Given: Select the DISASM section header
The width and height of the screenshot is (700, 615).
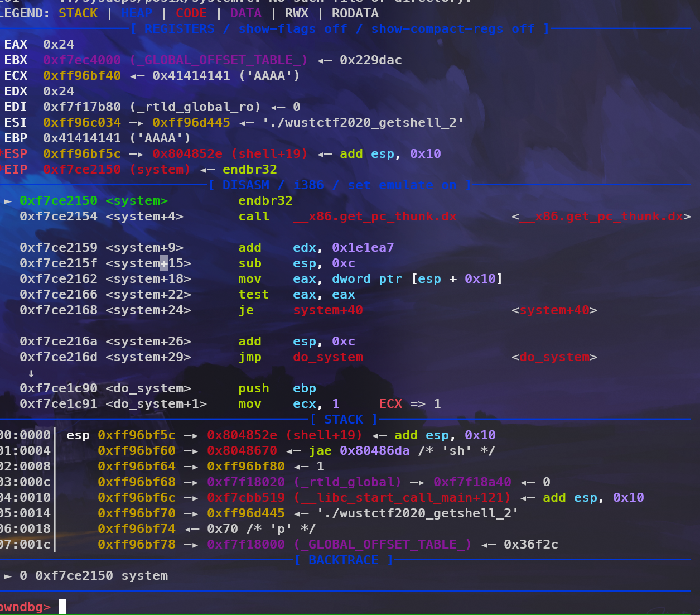Looking at the screenshot, I should pyautogui.click(x=340, y=185).
